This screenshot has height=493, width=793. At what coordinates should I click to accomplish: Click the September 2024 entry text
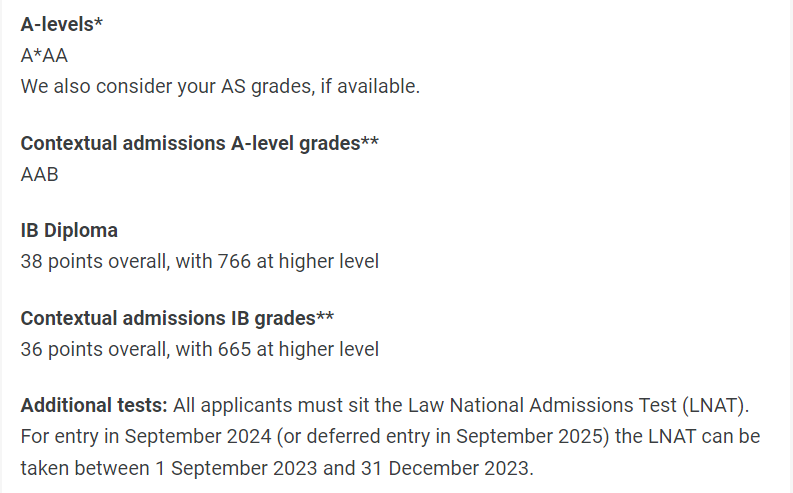click(198, 436)
